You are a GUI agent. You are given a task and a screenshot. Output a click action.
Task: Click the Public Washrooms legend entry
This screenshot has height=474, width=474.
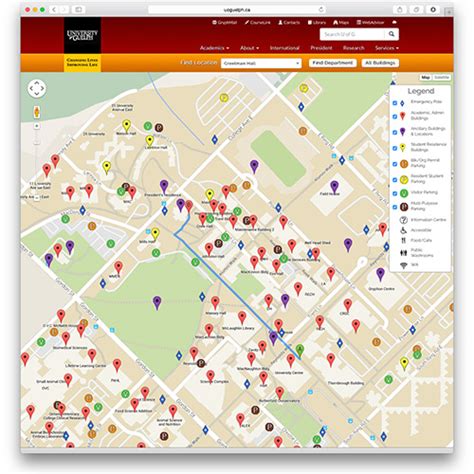[417, 253]
